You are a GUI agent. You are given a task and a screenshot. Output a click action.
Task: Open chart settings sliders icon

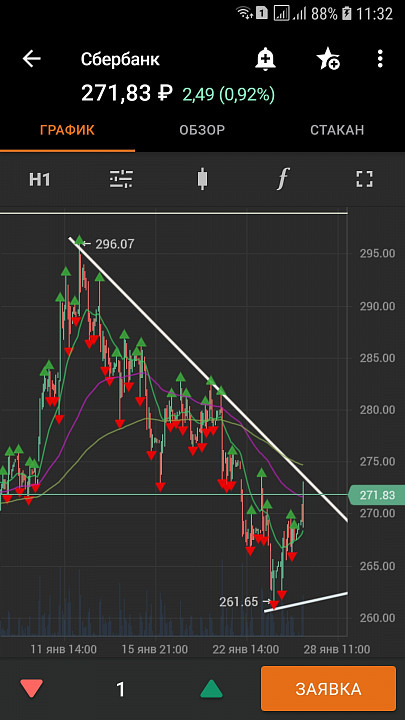tap(121, 179)
